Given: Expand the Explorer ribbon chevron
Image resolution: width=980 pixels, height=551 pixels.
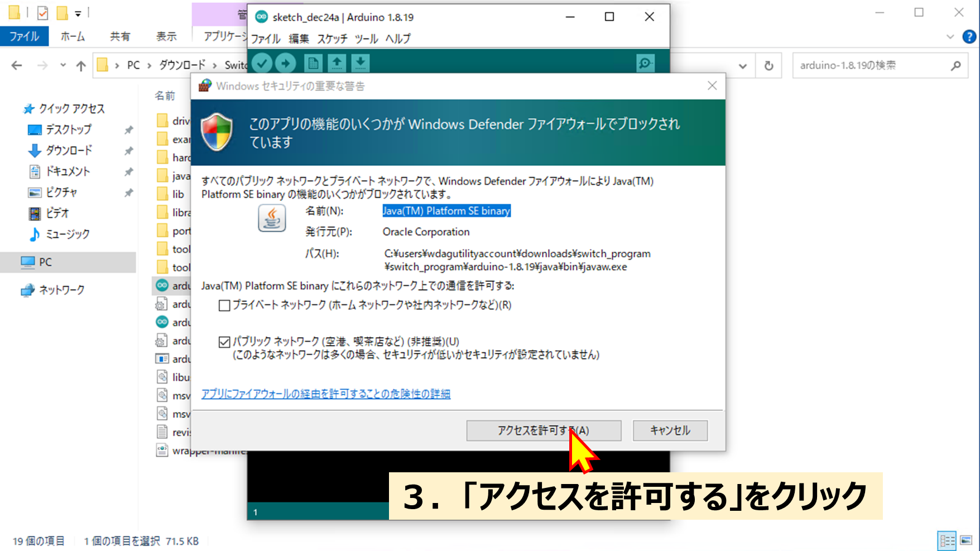Looking at the screenshot, I should click(950, 37).
